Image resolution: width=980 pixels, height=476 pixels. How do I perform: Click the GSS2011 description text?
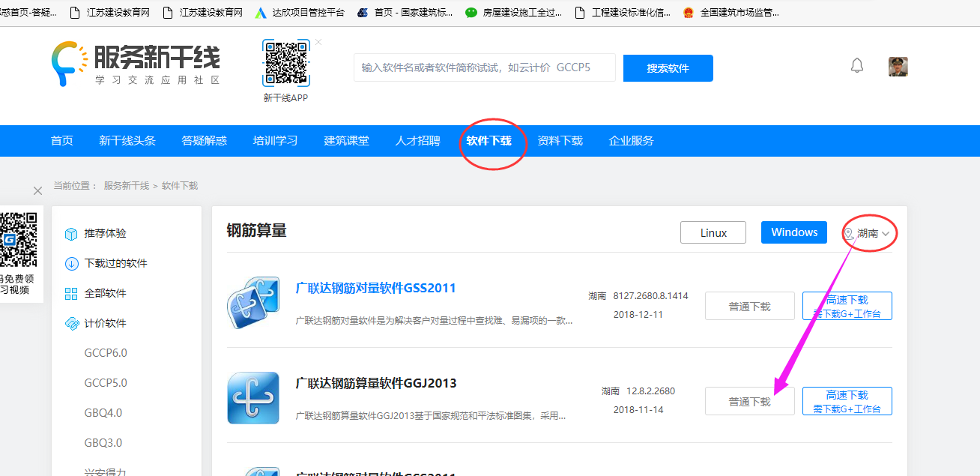[434, 321]
